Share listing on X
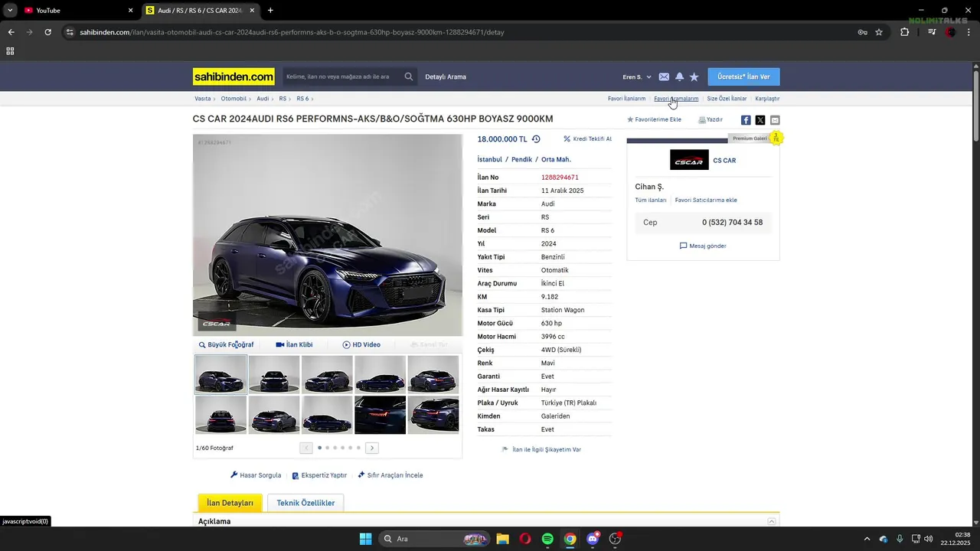Image resolution: width=980 pixels, height=551 pixels. coord(760,120)
